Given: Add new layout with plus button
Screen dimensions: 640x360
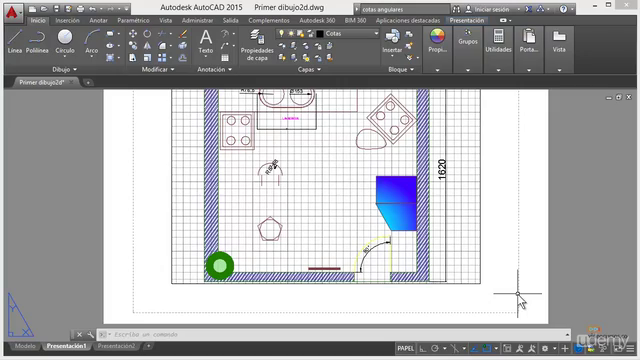Looking at the screenshot, I should coord(149,346).
